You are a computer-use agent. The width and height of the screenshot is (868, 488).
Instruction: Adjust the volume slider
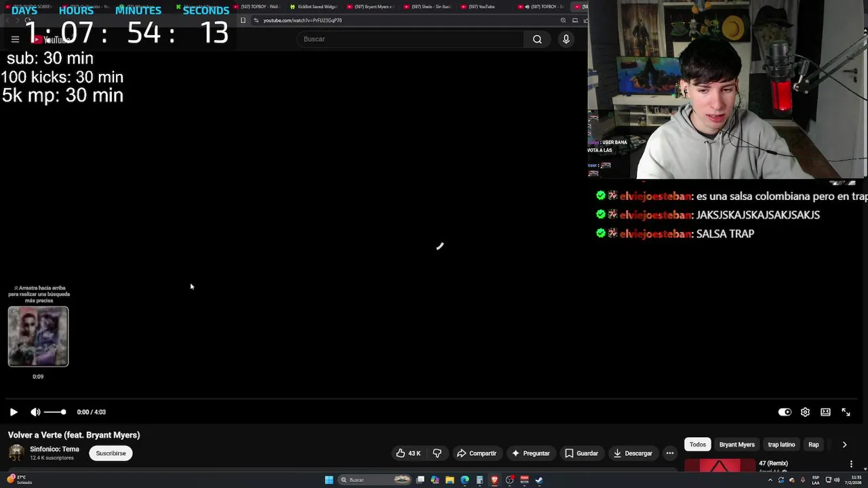tap(54, 412)
